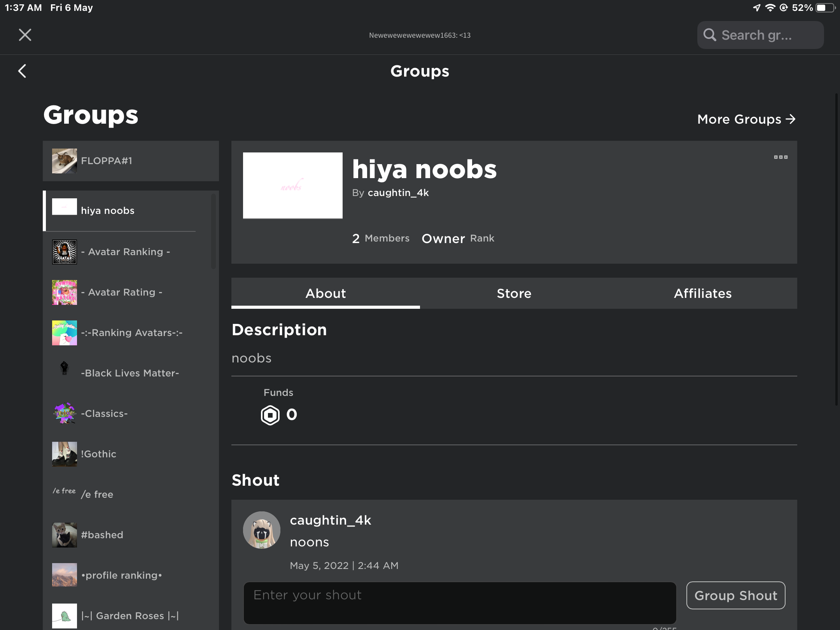Focus the Enter your shout field
The image size is (840, 630).
point(460,603)
